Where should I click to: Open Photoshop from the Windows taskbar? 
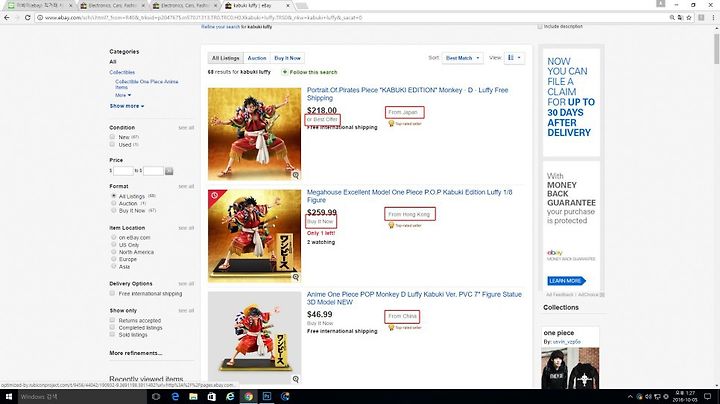click(x=267, y=396)
